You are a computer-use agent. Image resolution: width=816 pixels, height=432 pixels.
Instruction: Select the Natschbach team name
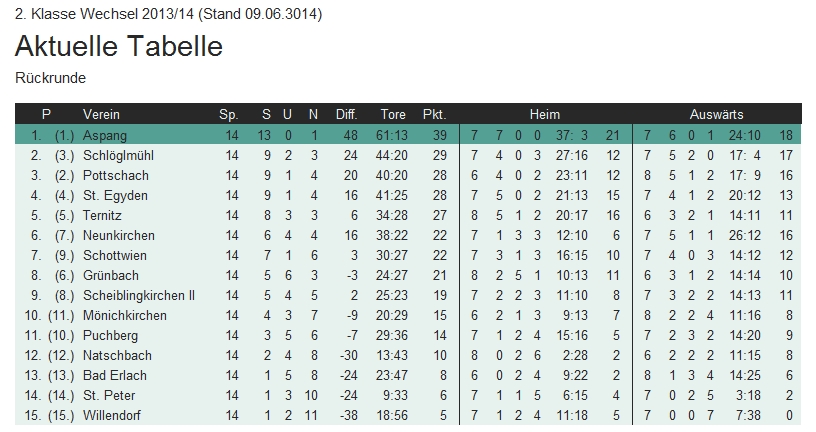pos(116,355)
